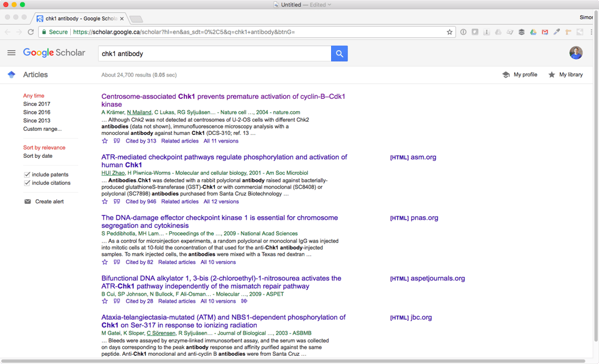The height and width of the screenshot is (364, 599).
Task: Activate the eyedropper color picker extension
Action: pyautogui.click(x=557, y=32)
